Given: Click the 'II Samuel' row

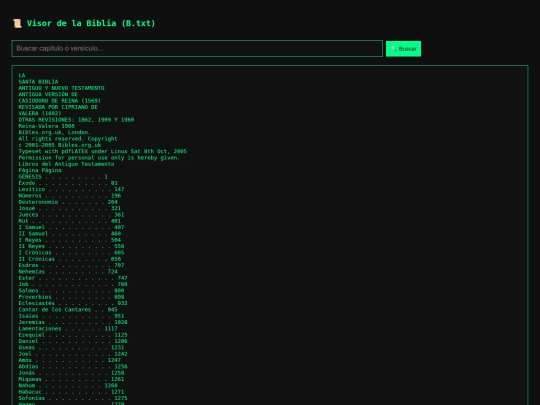Looking at the screenshot, I should pyautogui.click(x=70, y=233).
